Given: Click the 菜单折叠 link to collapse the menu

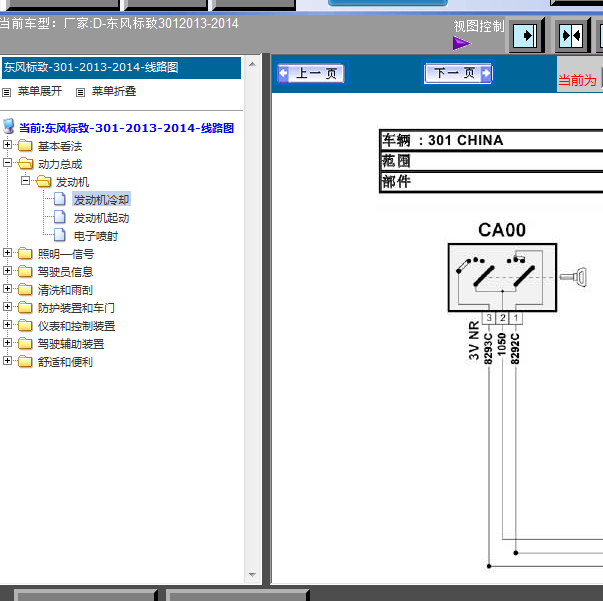Looking at the screenshot, I should tap(114, 91).
